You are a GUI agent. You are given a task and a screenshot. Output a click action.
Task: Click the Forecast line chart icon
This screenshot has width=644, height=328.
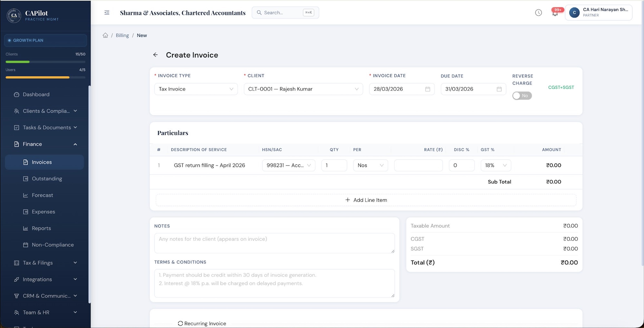click(x=26, y=195)
